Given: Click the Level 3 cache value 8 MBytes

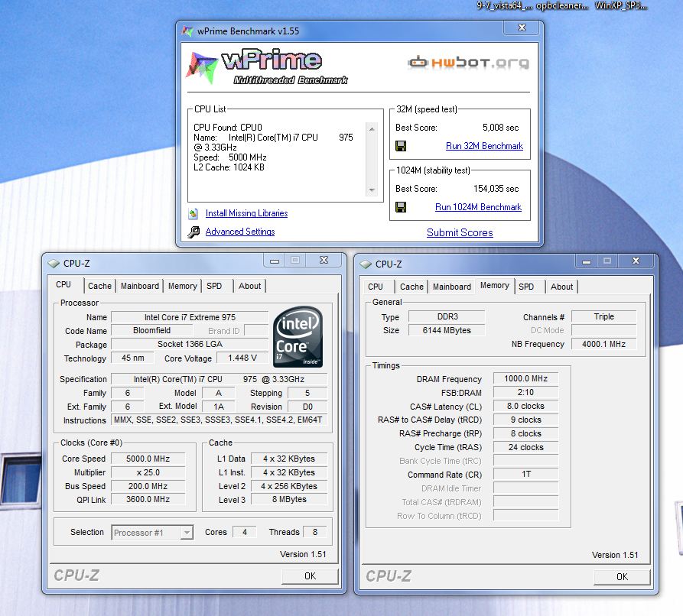Looking at the screenshot, I should 289,499.
